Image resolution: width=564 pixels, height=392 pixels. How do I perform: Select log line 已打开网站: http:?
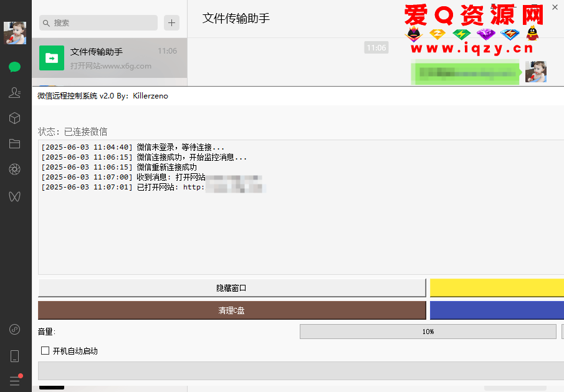click(123, 188)
